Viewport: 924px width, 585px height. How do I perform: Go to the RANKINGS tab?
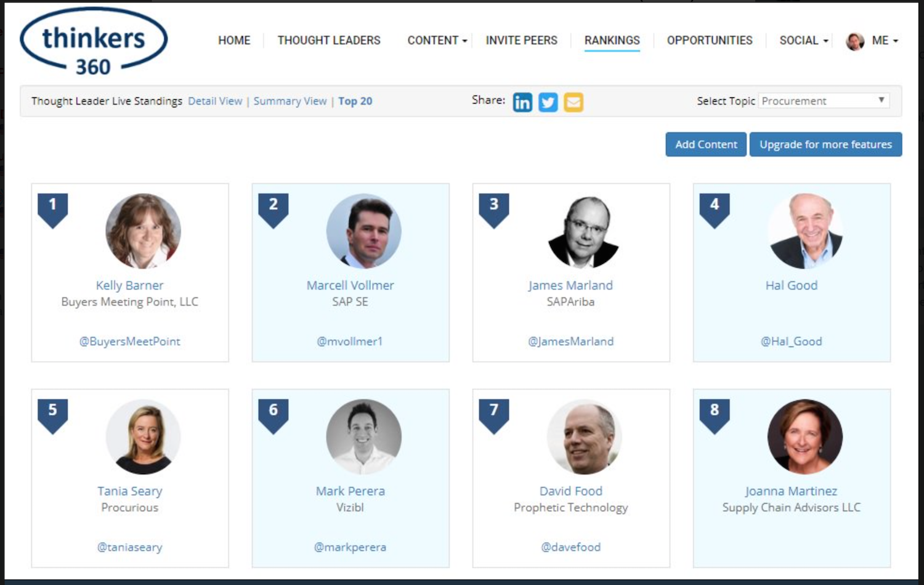612,41
